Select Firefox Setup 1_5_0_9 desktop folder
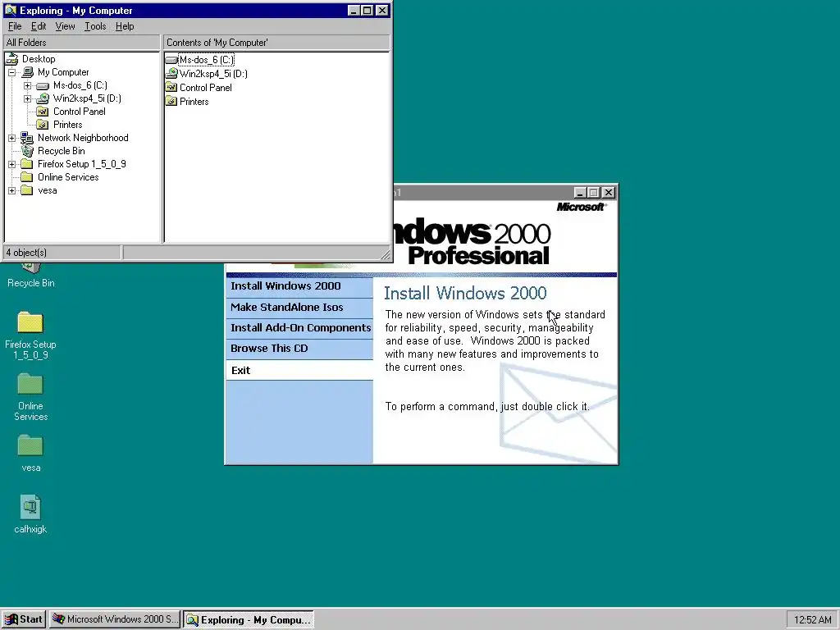Image resolution: width=840 pixels, height=630 pixels. pyautogui.click(x=30, y=322)
